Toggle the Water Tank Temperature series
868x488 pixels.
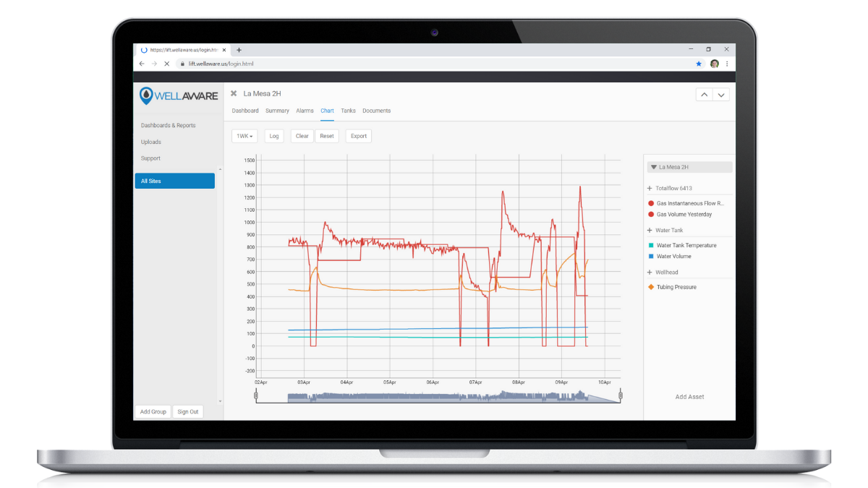click(x=686, y=245)
